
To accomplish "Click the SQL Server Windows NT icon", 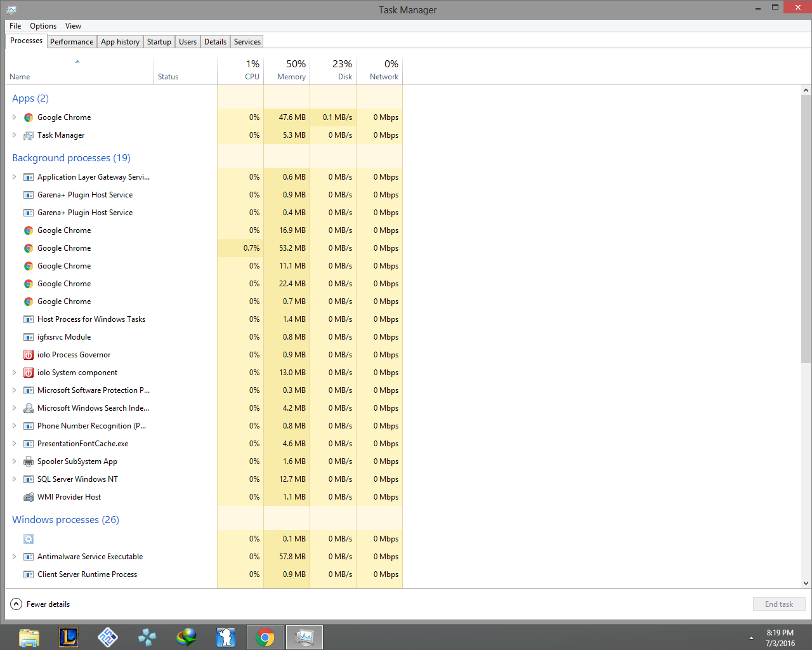I will 29,479.
